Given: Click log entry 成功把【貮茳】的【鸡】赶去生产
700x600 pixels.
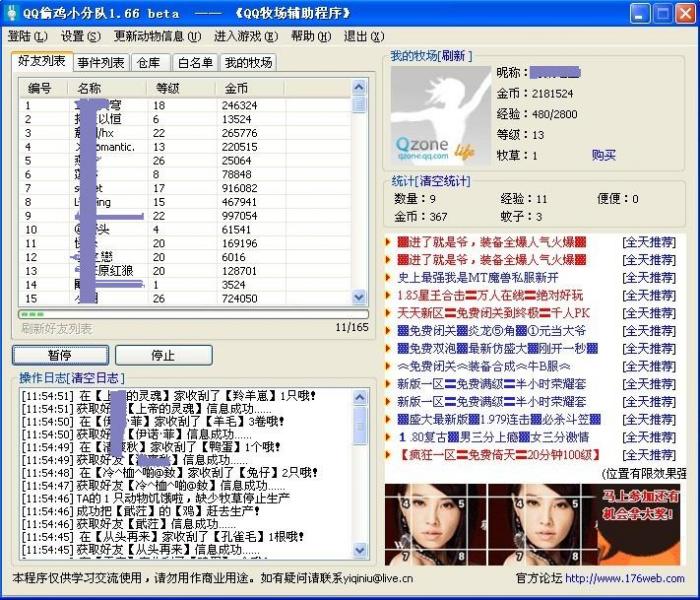Looking at the screenshot, I should [141, 511].
